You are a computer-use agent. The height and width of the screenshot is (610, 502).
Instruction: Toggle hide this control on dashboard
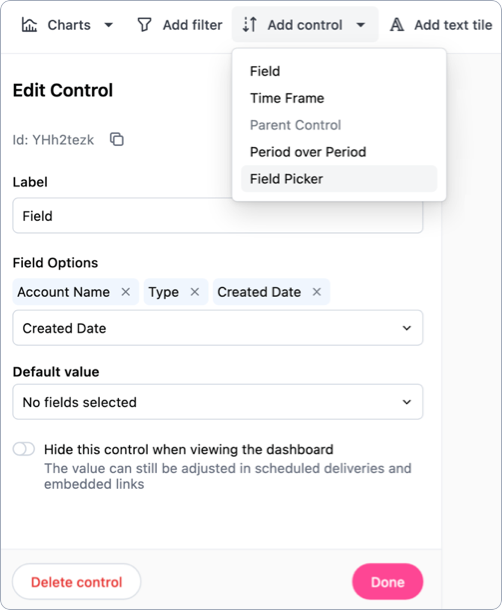[24, 449]
